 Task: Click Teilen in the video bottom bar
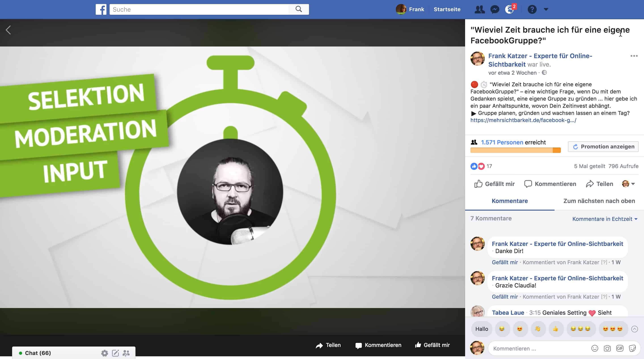click(328, 345)
